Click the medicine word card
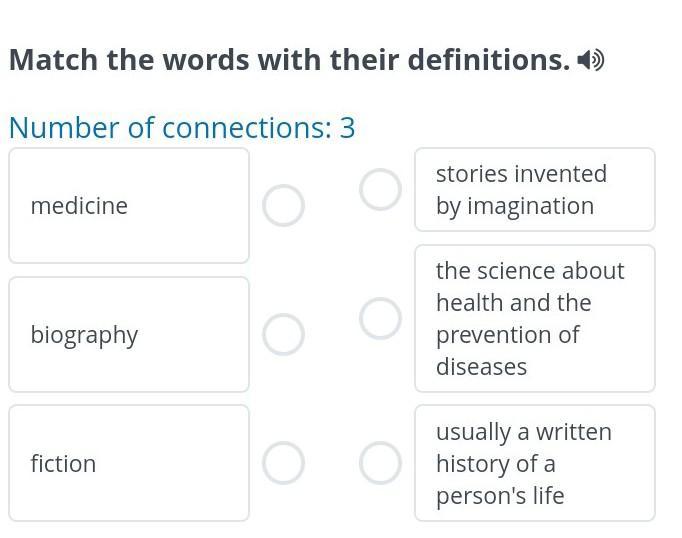682x538 pixels. point(129,206)
